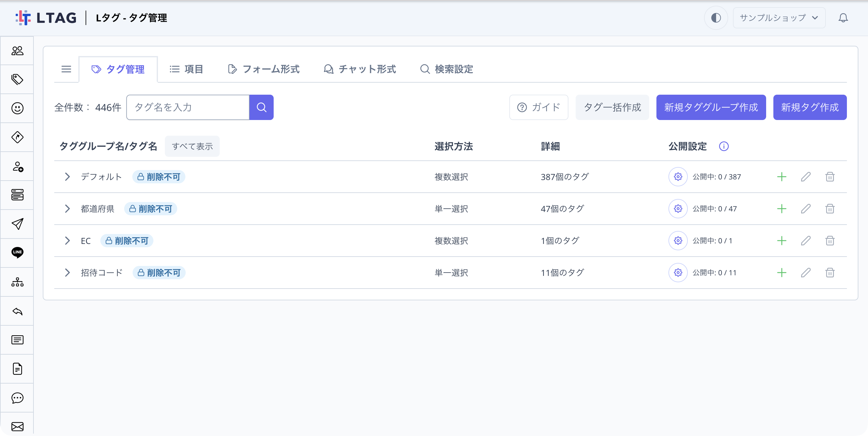Click the notification bell icon
Screen dimensions: 868x436
tap(843, 17)
